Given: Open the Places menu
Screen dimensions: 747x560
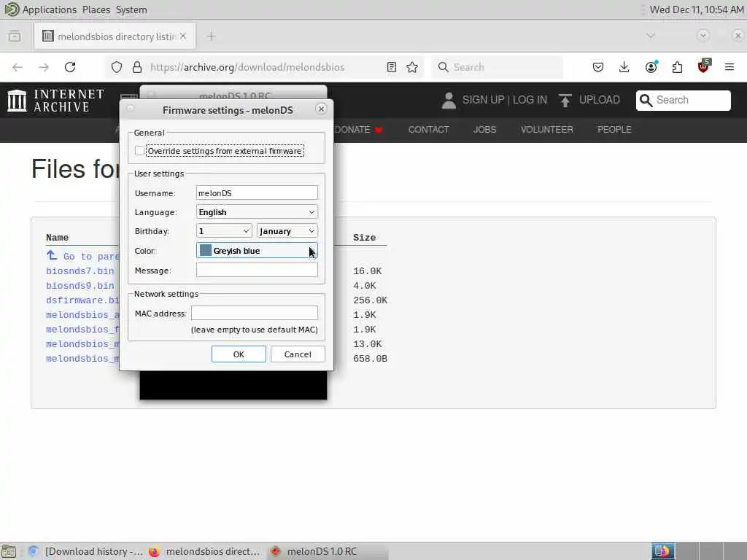Looking at the screenshot, I should (96, 9).
